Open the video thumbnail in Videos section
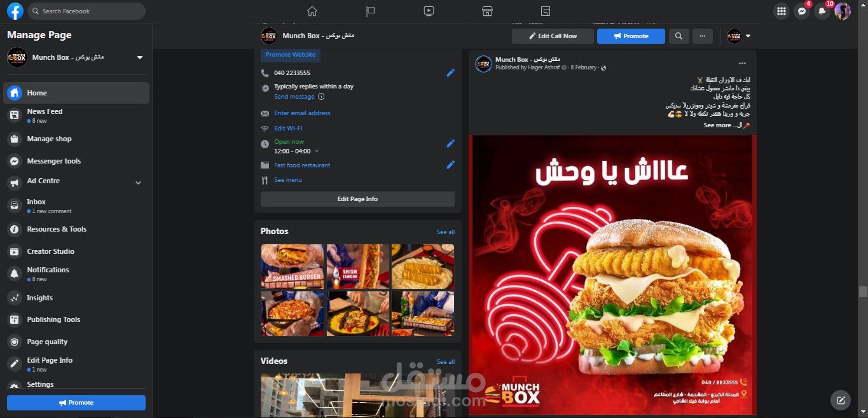The height and width of the screenshot is (418, 868). click(357, 396)
